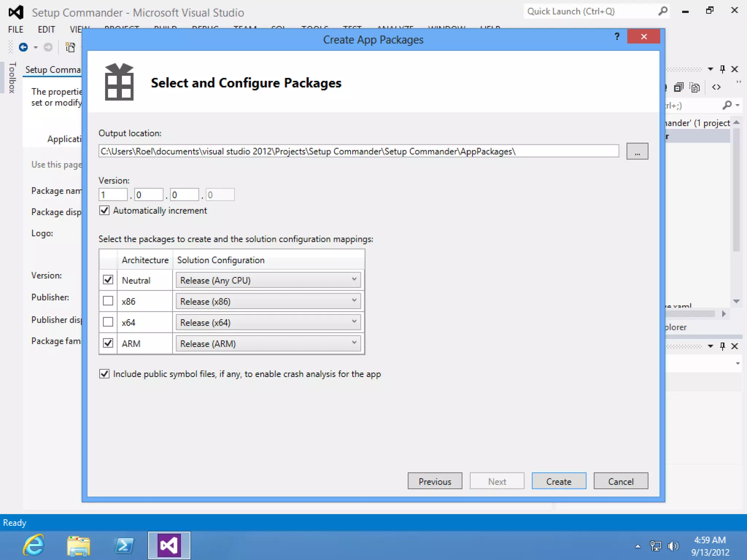Click the Create button
This screenshot has width=747, height=560.
coord(558,481)
